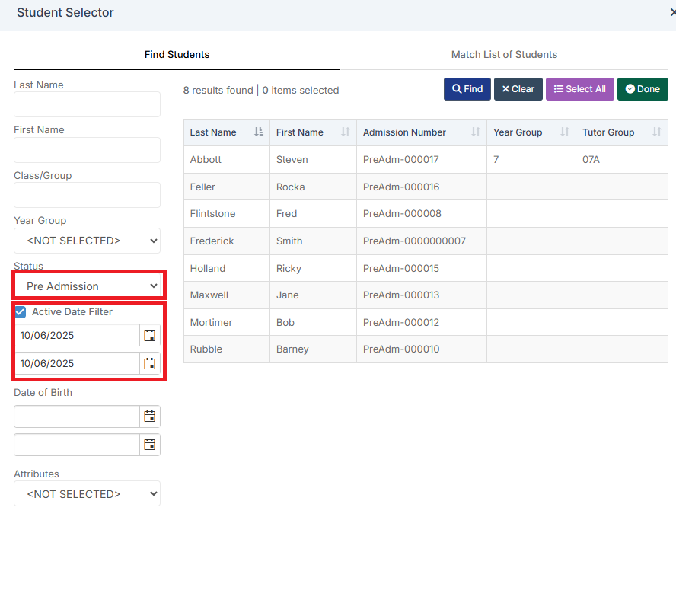This screenshot has width=676, height=616.
Task: Click inside the Last Name input field
Action: [87, 104]
